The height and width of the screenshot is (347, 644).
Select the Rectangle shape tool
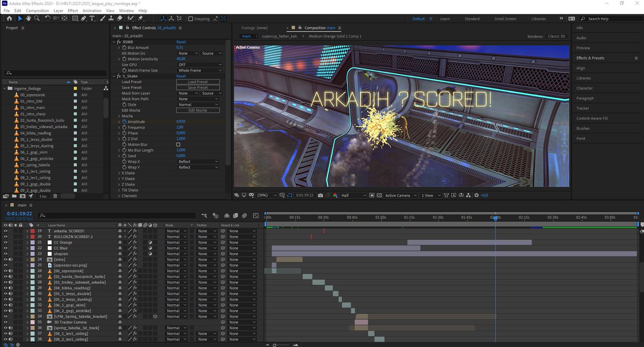75,18
